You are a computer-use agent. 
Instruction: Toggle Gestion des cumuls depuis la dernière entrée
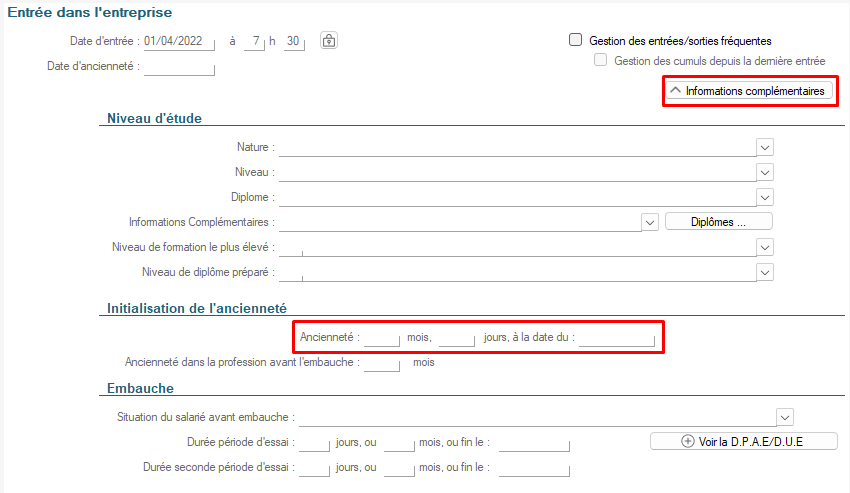pyautogui.click(x=601, y=61)
